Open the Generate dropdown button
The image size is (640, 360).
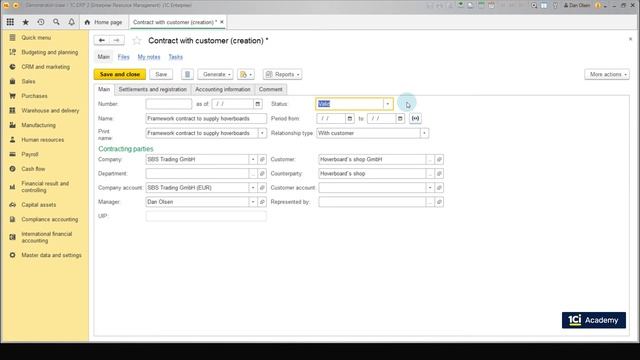pyautogui.click(x=216, y=74)
